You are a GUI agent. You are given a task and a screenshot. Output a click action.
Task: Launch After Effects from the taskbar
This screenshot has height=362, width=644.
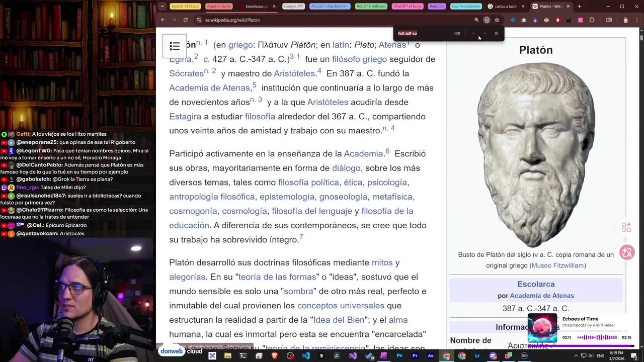pos(431,356)
